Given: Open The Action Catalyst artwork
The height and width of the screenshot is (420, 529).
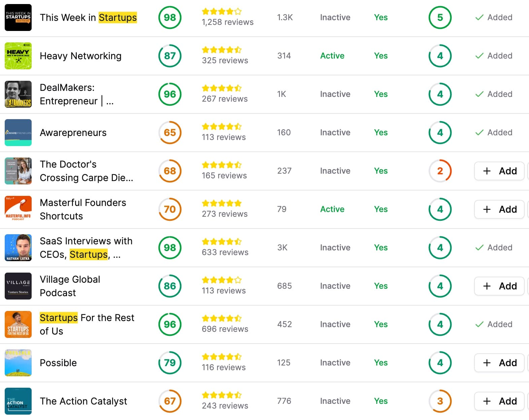Looking at the screenshot, I should pyautogui.click(x=18, y=401).
